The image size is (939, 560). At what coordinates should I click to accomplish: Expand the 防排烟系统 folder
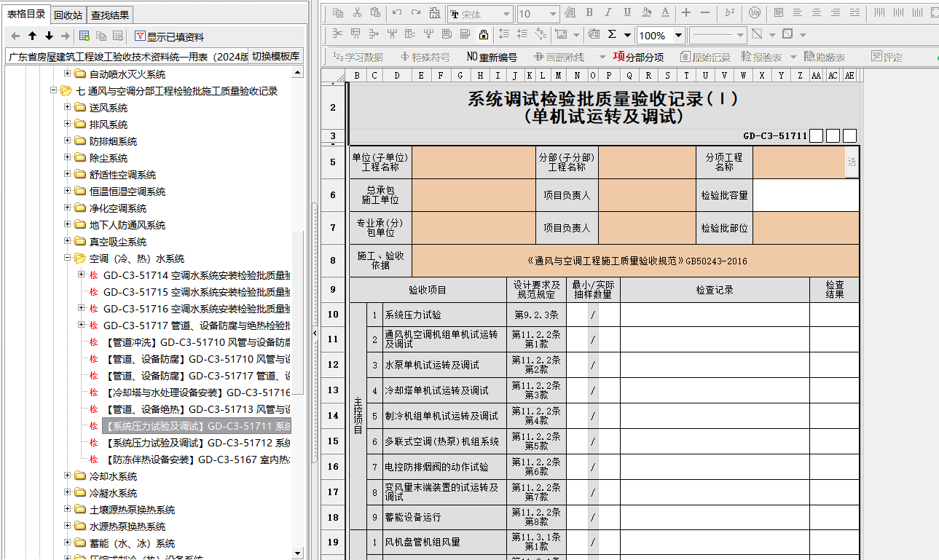click(x=67, y=141)
